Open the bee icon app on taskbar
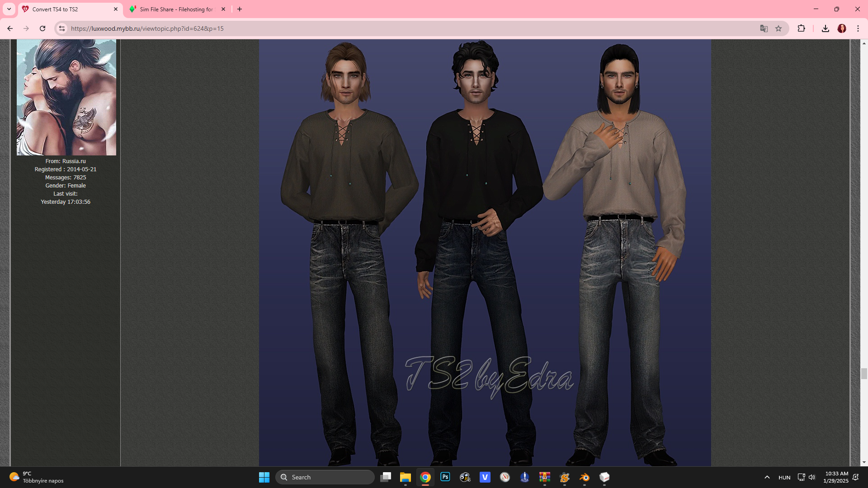 coord(465,477)
